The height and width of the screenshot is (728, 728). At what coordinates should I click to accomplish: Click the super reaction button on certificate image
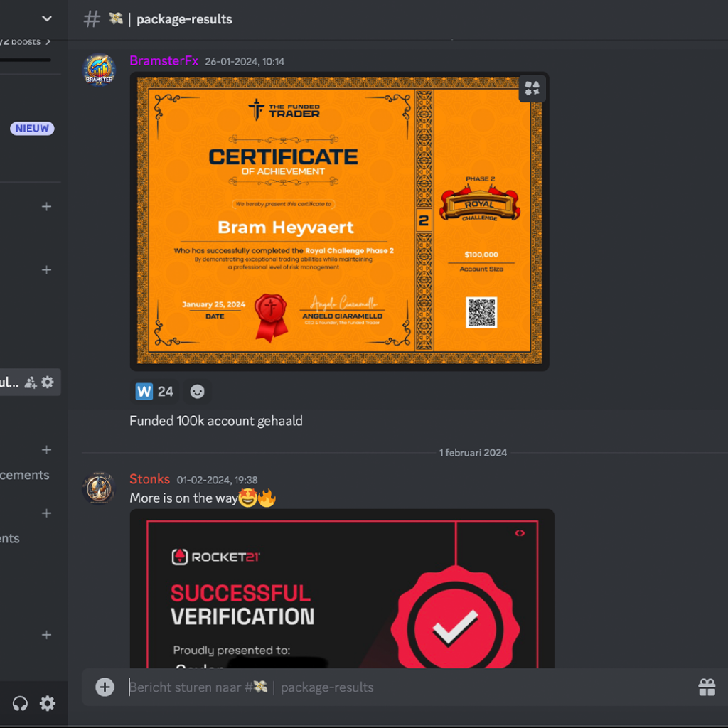tap(532, 88)
